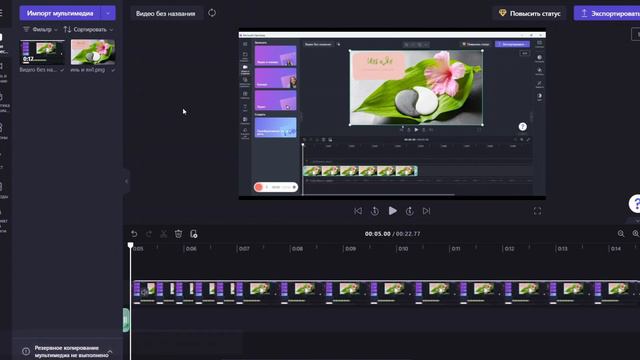Screen dimensions: 640x360
Task: Enter fullscreen preview mode
Action: [x=538, y=211]
